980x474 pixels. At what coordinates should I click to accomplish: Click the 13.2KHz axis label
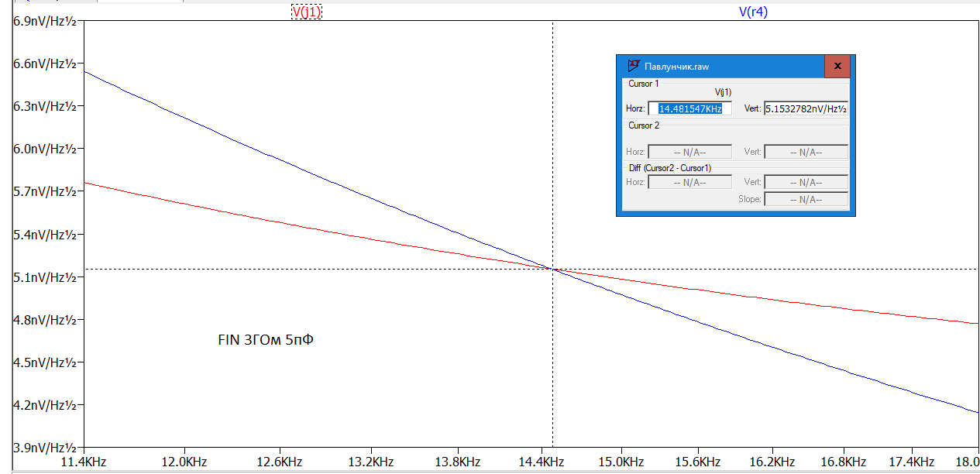point(370,462)
